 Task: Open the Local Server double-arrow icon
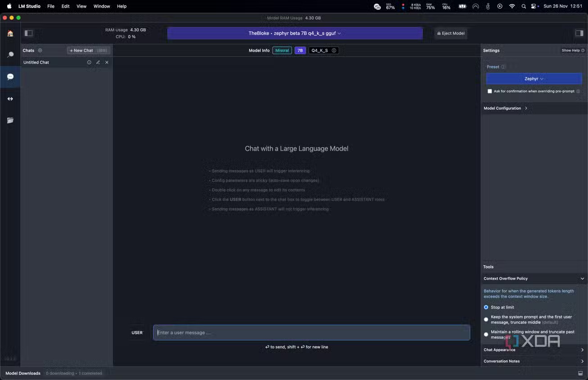[x=10, y=99]
